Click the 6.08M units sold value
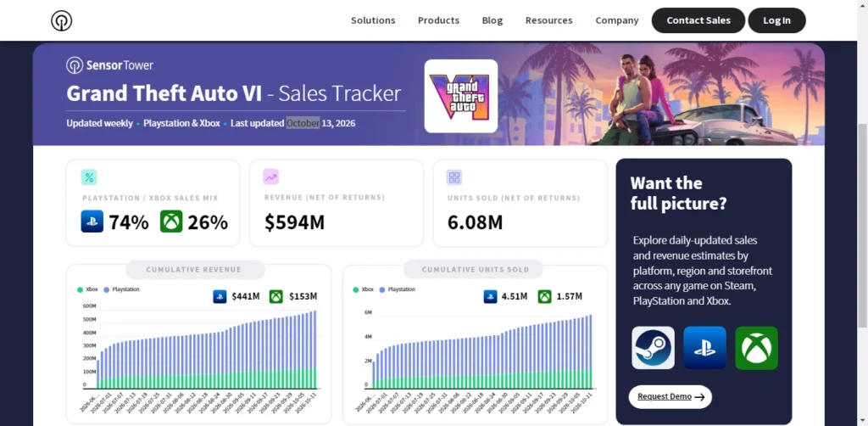Image resolution: width=868 pixels, height=426 pixels. (475, 222)
